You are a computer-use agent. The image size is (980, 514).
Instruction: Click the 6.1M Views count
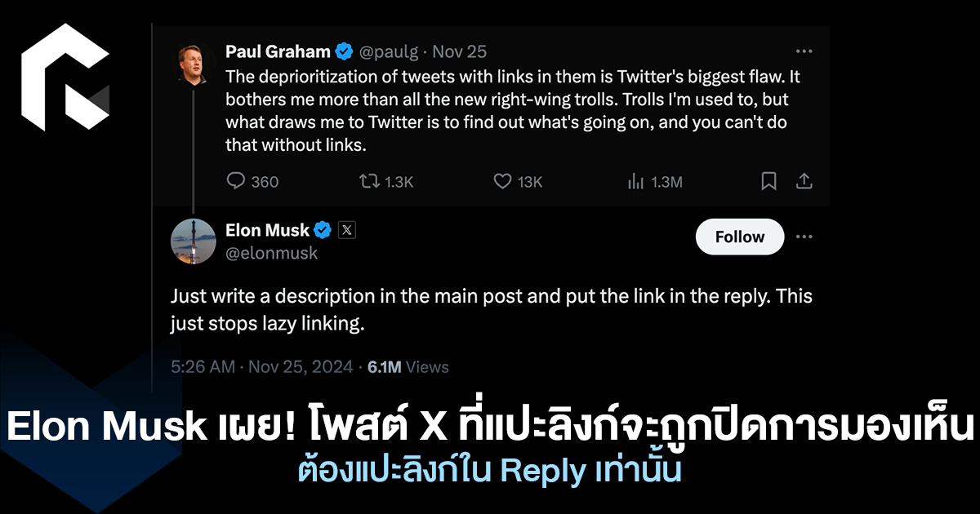(x=408, y=367)
